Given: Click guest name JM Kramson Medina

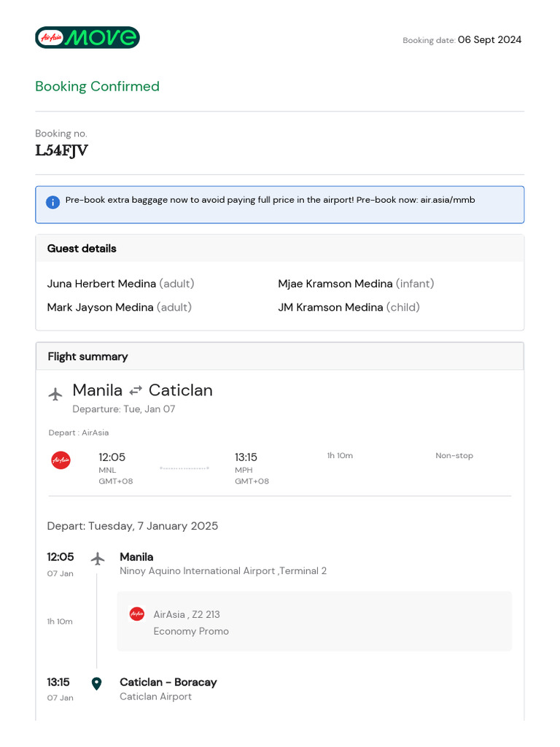Looking at the screenshot, I should (330, 307).
